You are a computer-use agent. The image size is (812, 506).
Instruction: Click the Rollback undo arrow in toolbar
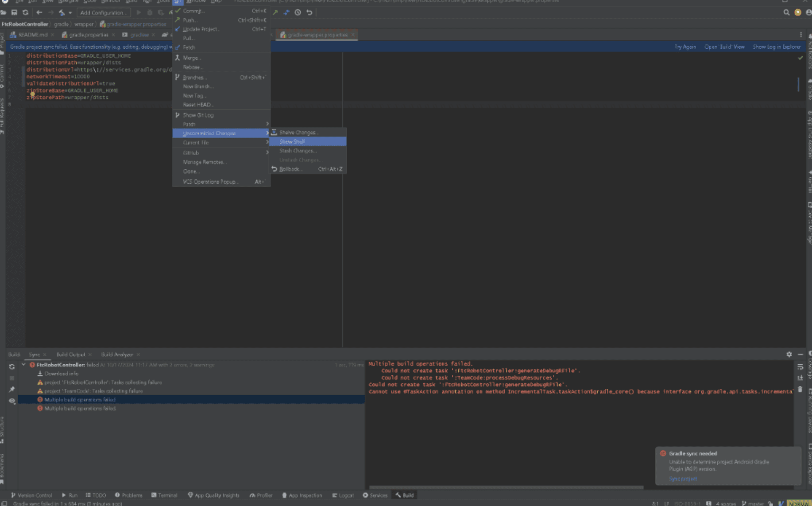(309, 12)
